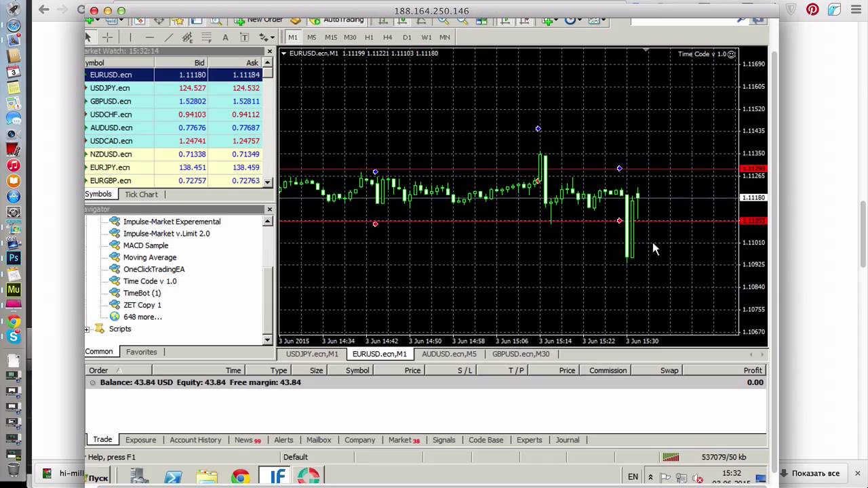Sort orders by Symbol column header
The image size is (868, 488).
pyautogui.click(x=357, y=370)
